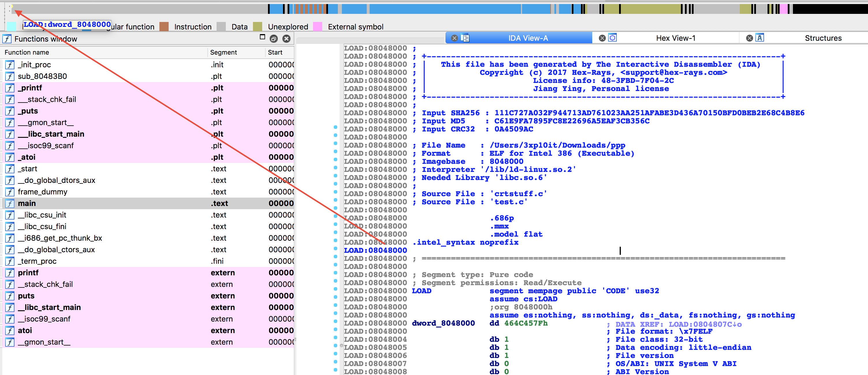Close the Structures tab
The width and height of the screenshot is (868, 375).
click(749, 38)
